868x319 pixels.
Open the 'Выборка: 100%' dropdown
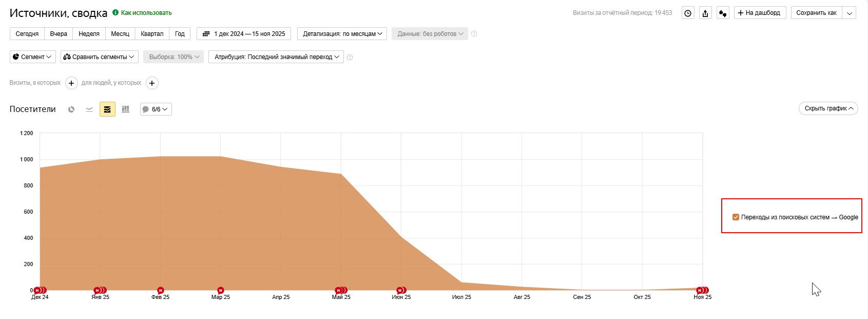(x=173, y=57)
